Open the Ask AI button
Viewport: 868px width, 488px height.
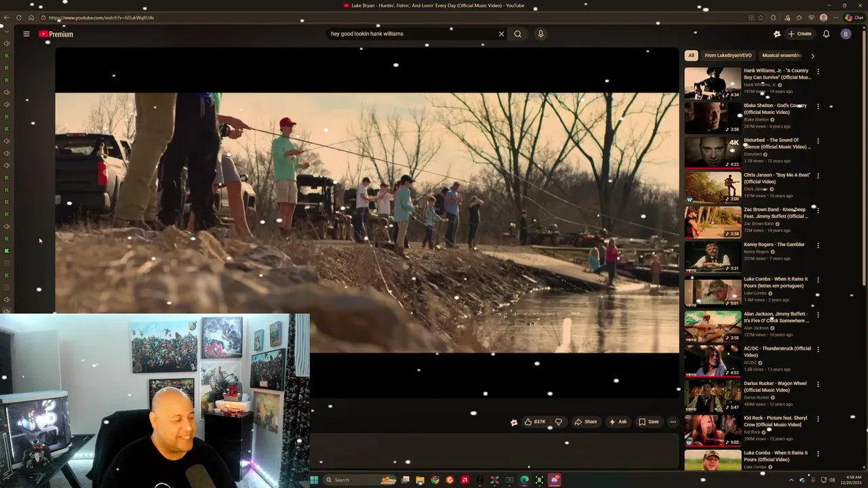click(x=618, y=422)
